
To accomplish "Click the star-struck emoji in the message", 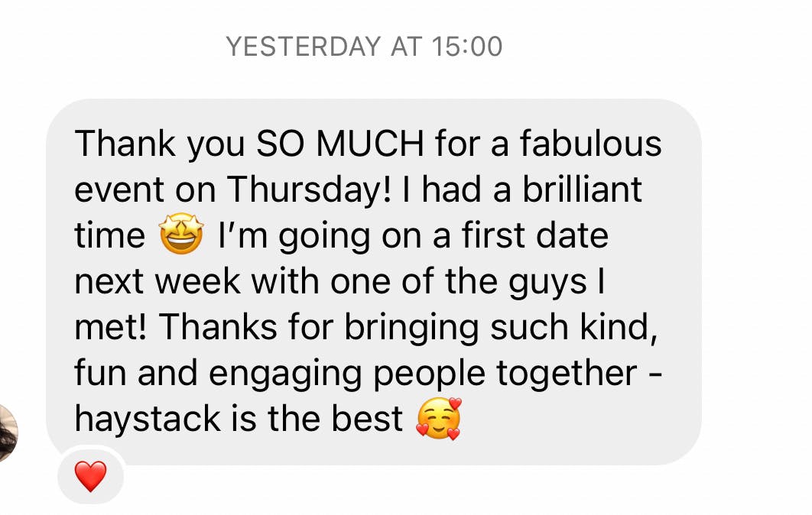I will pos(180,237).
